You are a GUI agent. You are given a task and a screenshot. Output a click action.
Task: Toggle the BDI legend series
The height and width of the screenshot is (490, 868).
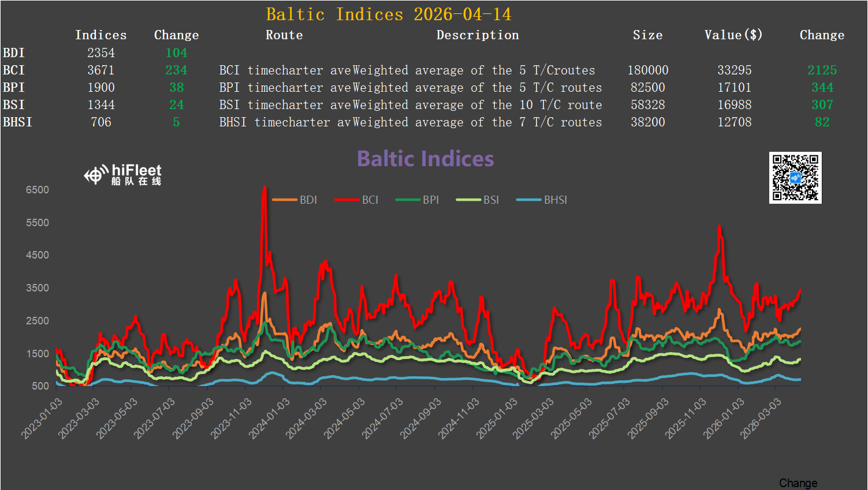tap(295, 200)
